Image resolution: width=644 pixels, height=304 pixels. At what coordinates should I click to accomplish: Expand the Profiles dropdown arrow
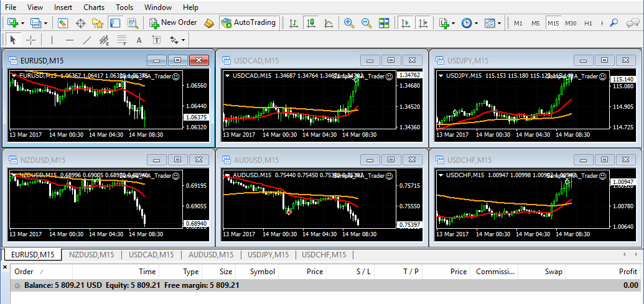pos(45,24)
